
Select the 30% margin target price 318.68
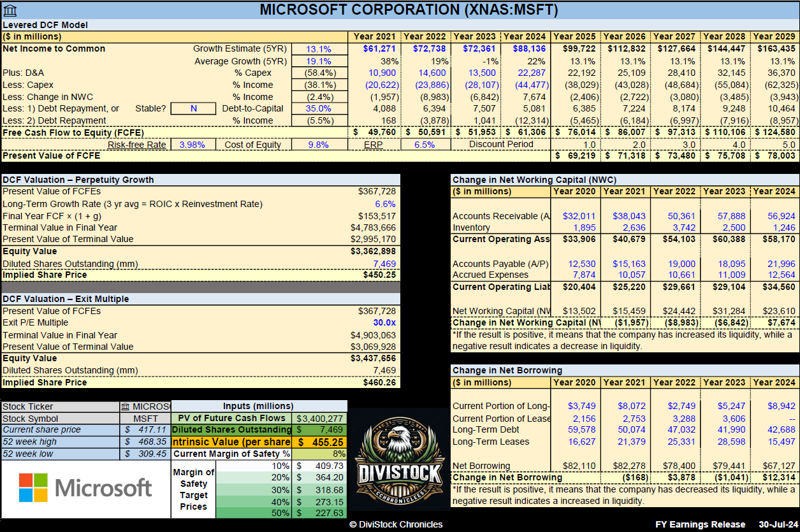319,489
